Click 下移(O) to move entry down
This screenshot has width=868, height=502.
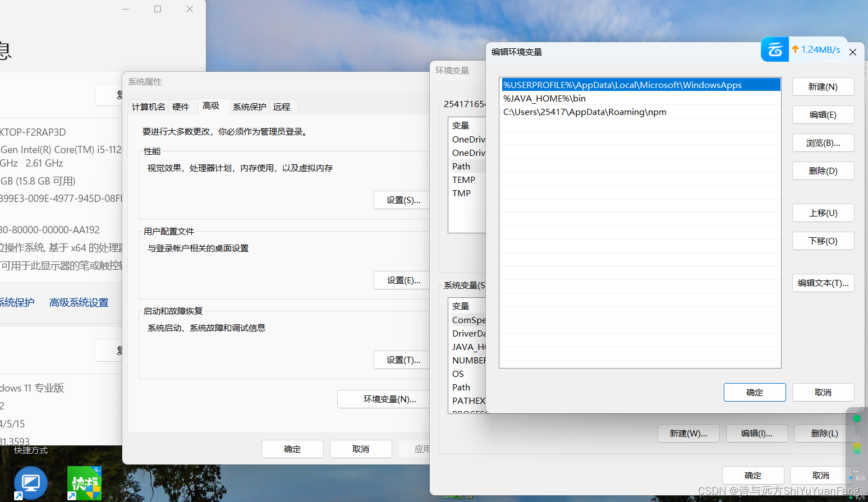(x=823, y=241)
